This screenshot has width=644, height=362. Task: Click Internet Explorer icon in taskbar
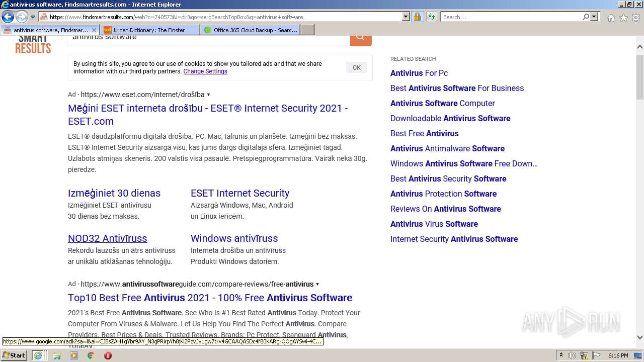[38, 355]
